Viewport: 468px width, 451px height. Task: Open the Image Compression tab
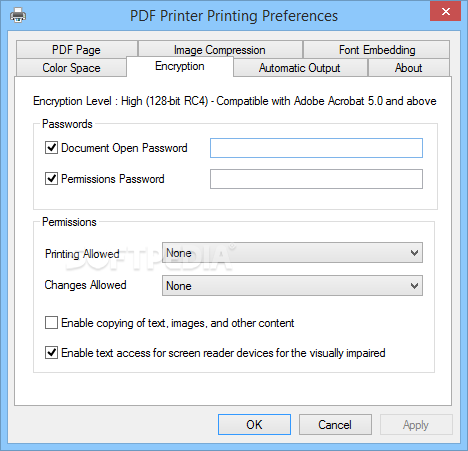tap(220, 49)
